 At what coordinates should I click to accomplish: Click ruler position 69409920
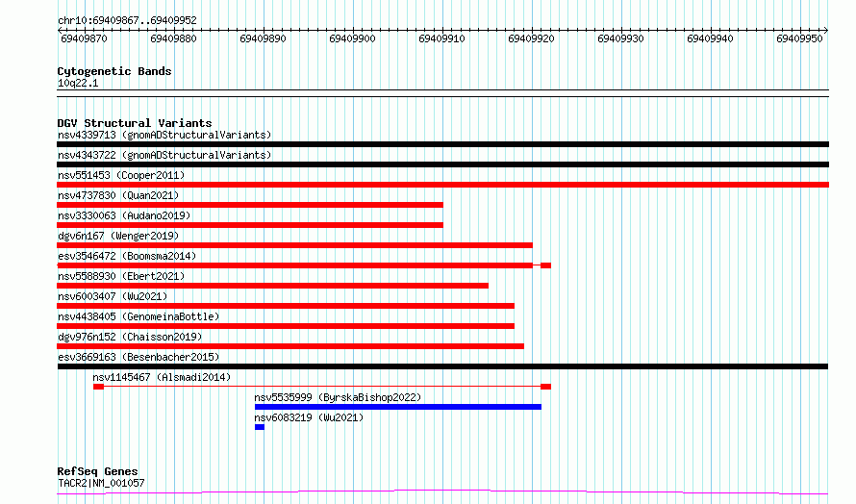tap(531, 38)
